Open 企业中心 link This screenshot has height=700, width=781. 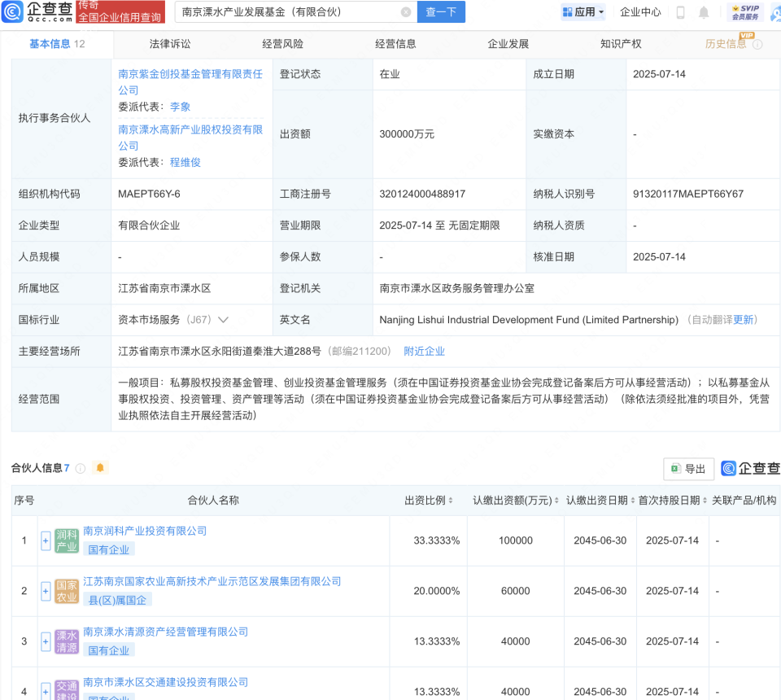click(x=640, y=12)
